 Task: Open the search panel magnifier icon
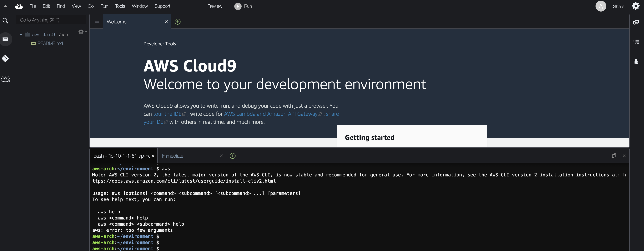pyautogui.click(x=5, y=21)
